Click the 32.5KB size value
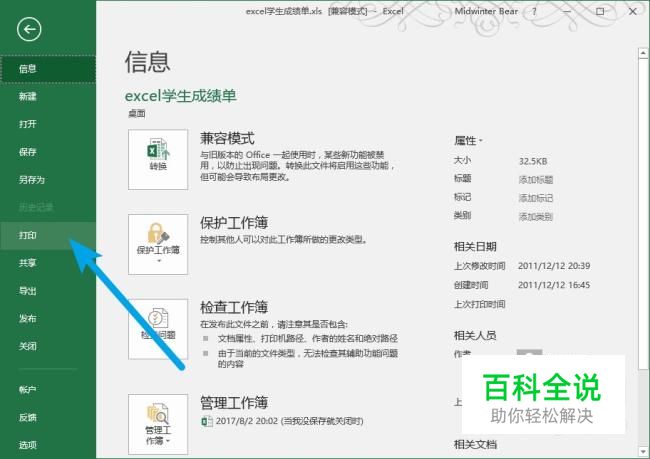The height and width of the screenshot is (459, 650). [x=533, y=161]
